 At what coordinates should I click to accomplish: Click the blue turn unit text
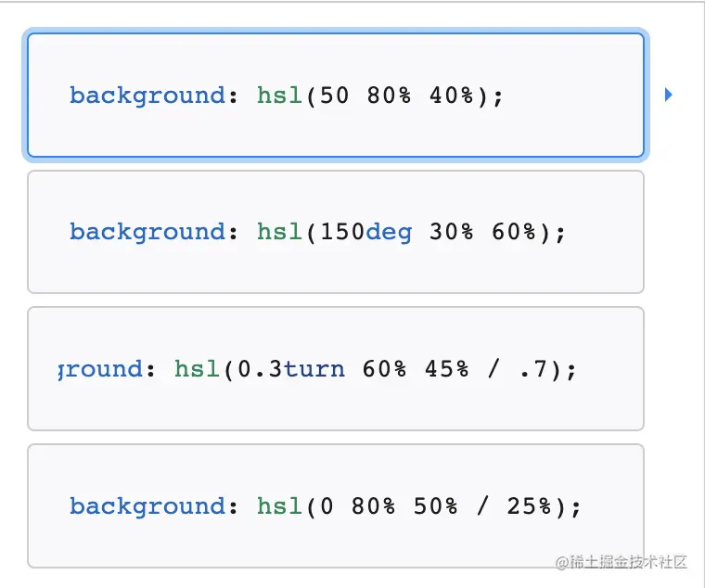314,369
